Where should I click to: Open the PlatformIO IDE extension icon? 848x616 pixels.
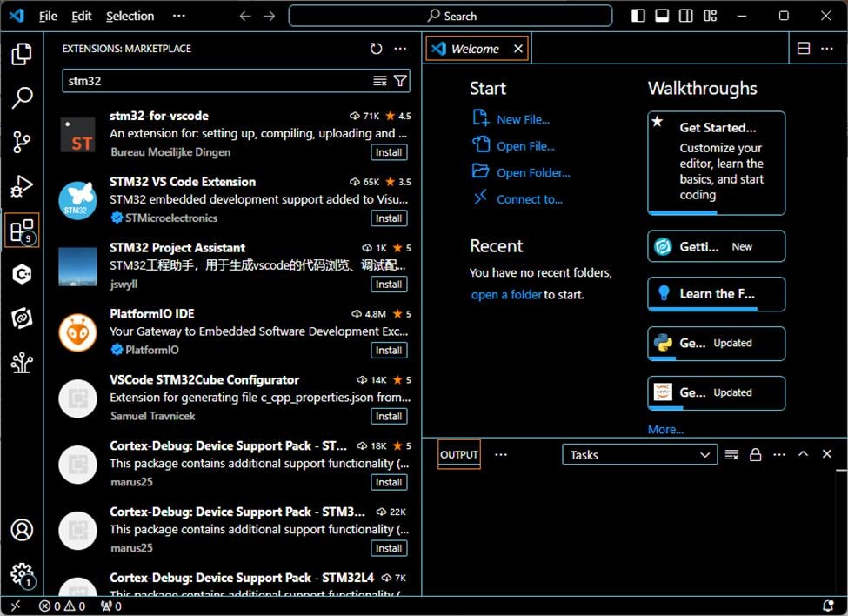click(x=78, y=332)
